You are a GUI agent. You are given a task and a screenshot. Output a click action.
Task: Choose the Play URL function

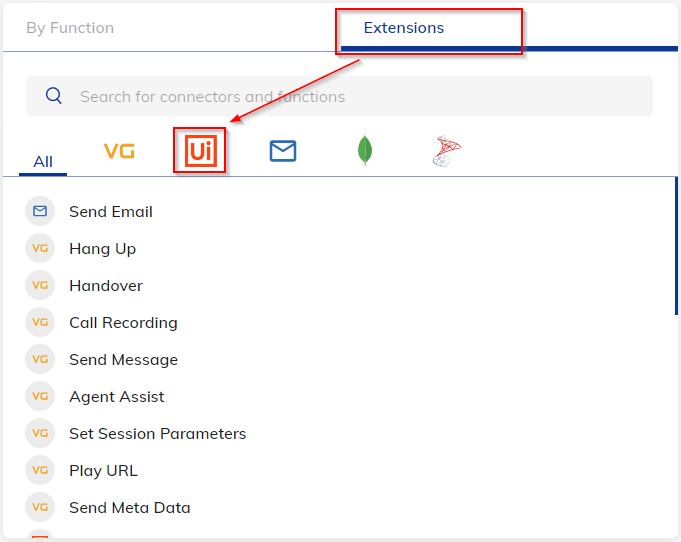coord(103,470)
